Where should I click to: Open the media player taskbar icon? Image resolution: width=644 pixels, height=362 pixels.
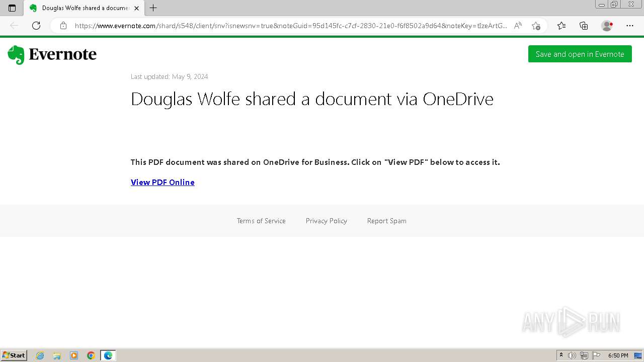coord(74,355)
